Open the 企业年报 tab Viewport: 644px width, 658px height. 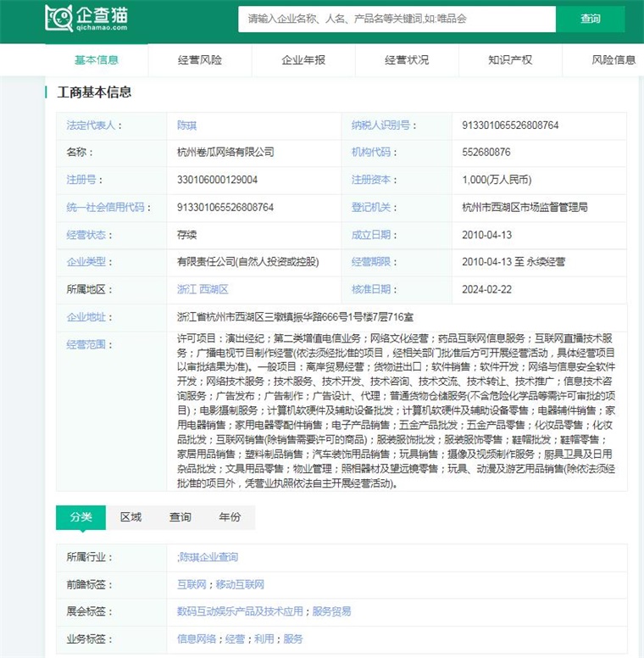(x=303, y=60)
